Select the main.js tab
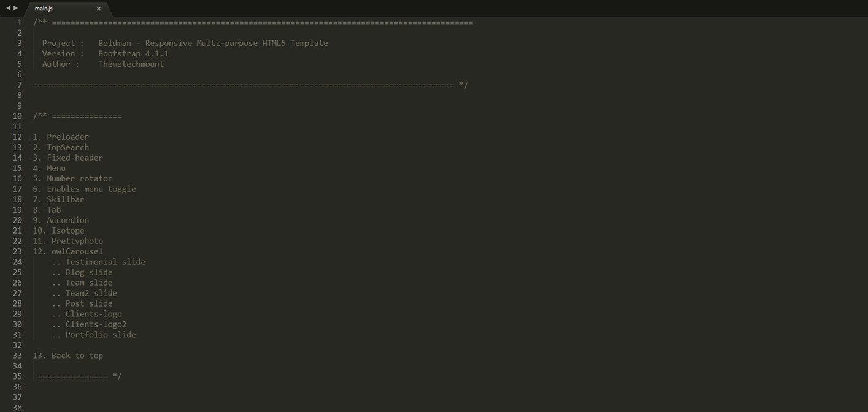Image resolution: width=868 pixels, height=412 pixels. [67, 9]
